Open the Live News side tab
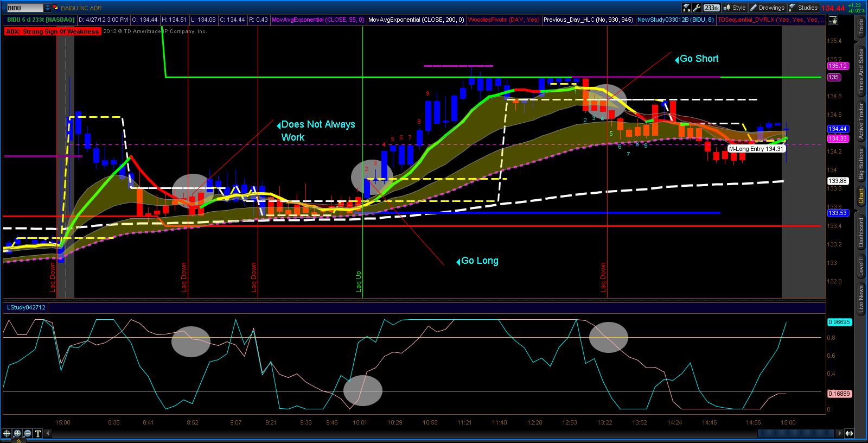The width and height of the screenshot is (868, 443). pos(860,299)
